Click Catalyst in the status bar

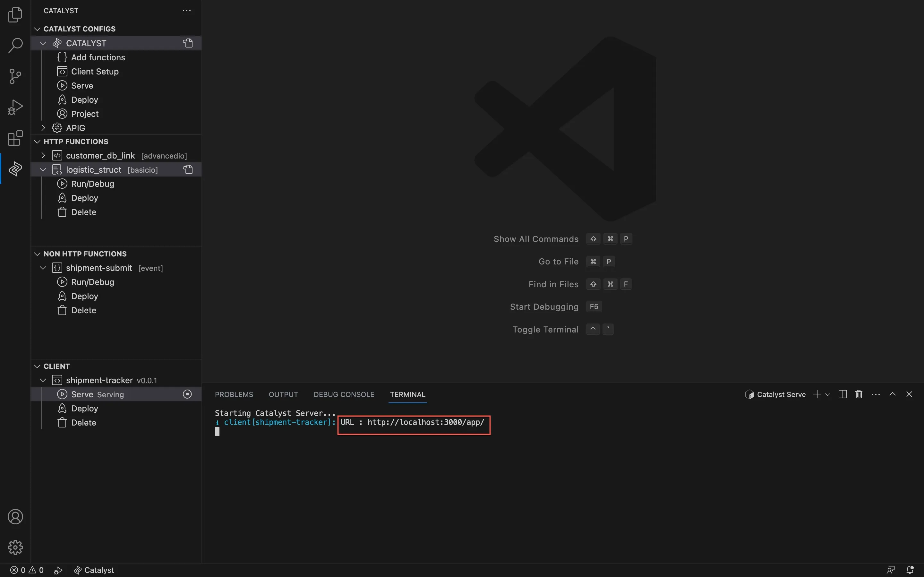coord(94,570)
